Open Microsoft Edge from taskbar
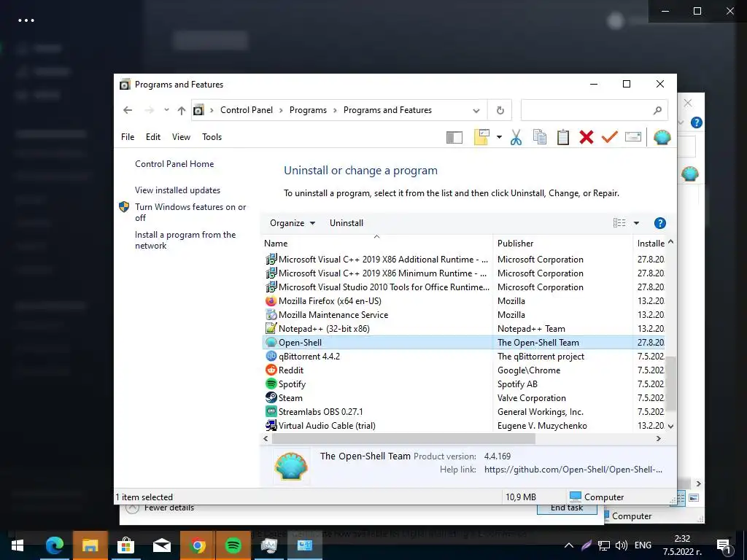Screen dimensions: 747x560 54,545
